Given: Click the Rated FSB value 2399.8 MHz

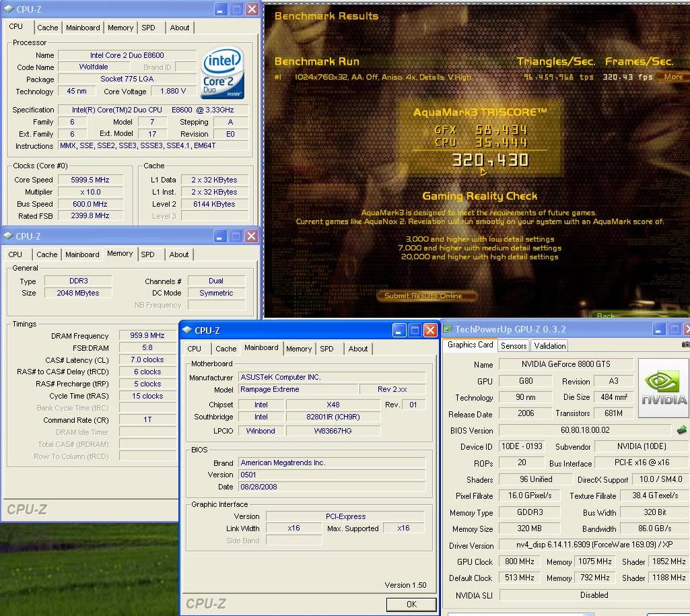Looking at the screenshot, I should (x=90, y=215).
